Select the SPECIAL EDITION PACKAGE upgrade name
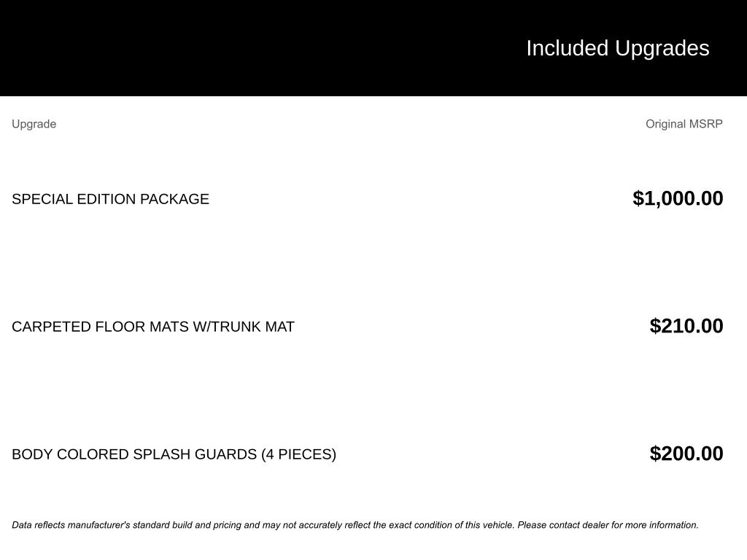Screen dimensions: 747x560 (110, 199)
